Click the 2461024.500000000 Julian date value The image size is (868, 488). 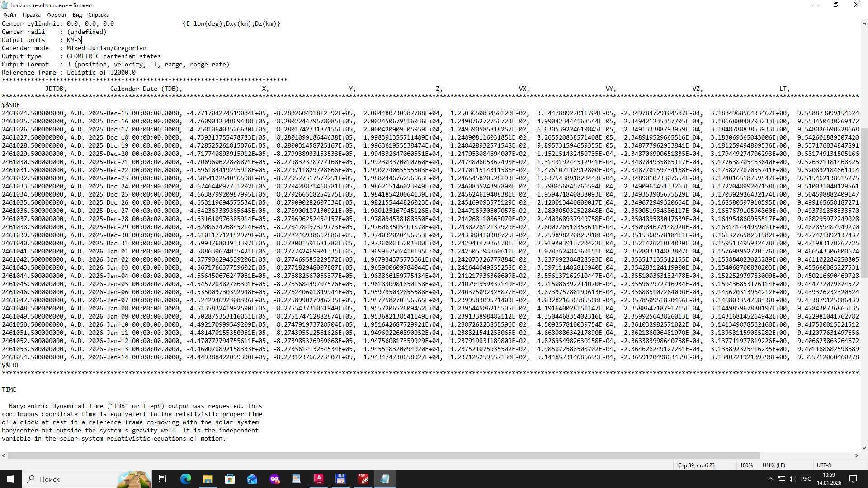[33, 113]
